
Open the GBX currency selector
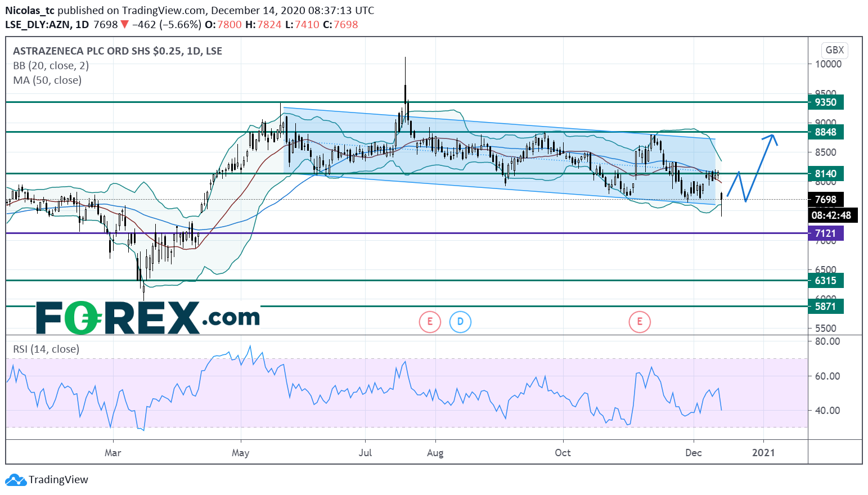point(834,50)
